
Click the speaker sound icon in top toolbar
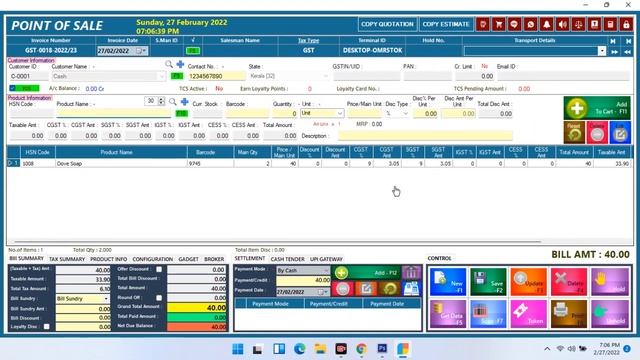(x=562, y=24)
